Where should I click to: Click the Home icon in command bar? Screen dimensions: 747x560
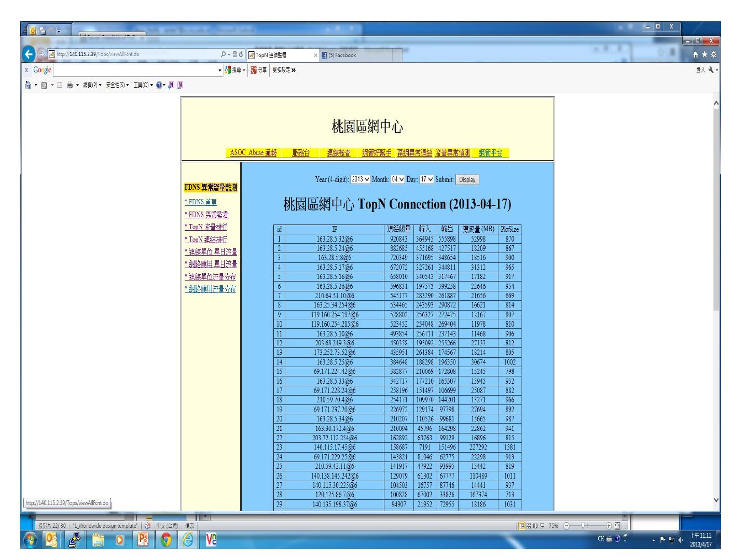pos(29,85)
